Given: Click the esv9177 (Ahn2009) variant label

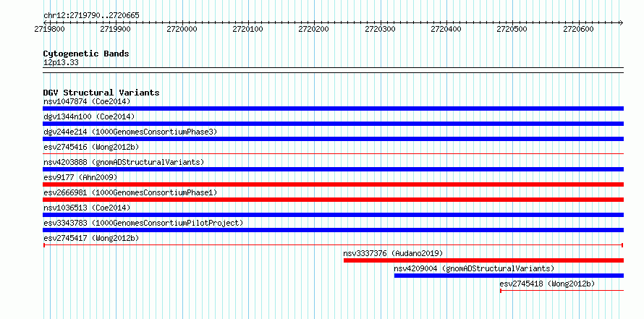Looking at the screenshot, I should pyautogui.click(x=80, y=177).
